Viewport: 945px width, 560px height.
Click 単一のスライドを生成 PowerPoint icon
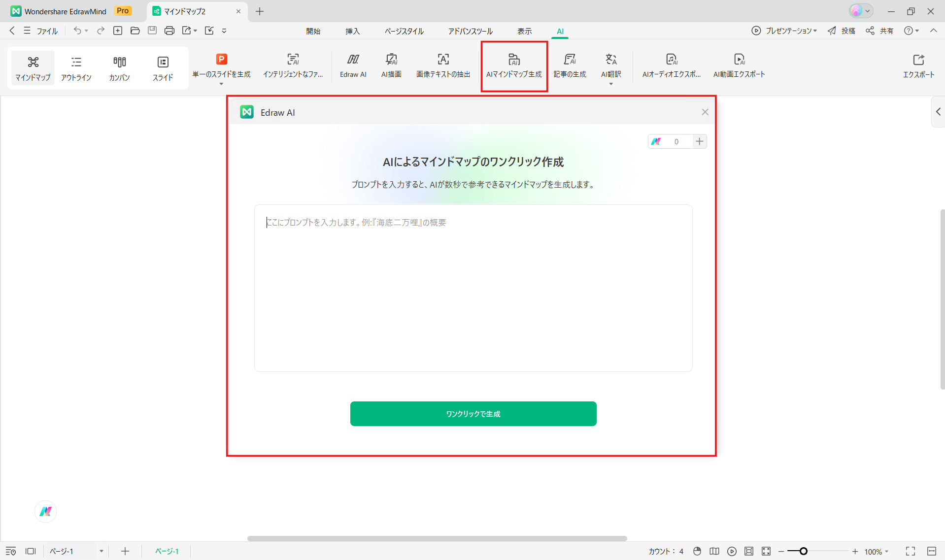(222, 60)
